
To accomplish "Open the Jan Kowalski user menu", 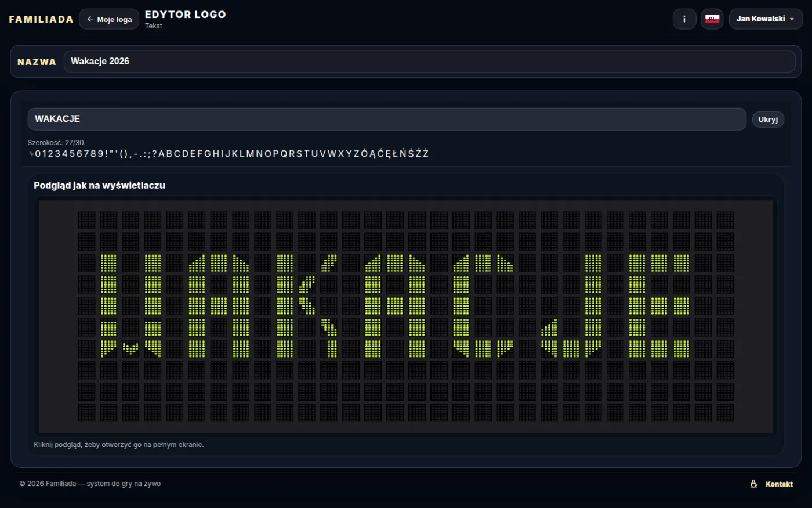I will 766,19.
